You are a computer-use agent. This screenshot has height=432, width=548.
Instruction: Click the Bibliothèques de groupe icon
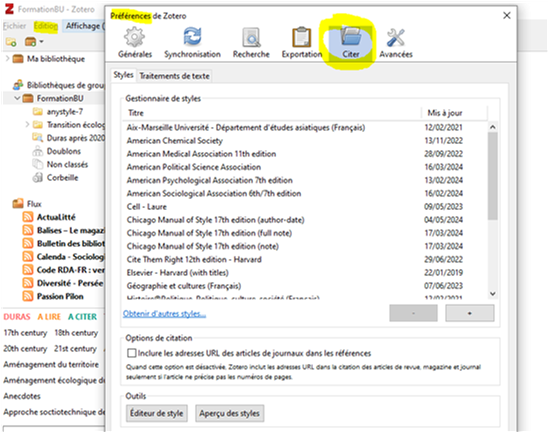[18, 85]
